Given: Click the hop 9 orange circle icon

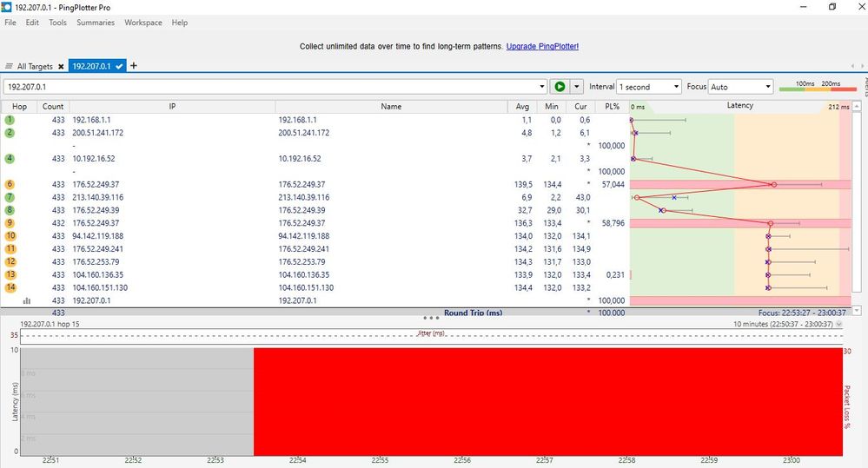Looking at the screenshot, I should [10, 223].
